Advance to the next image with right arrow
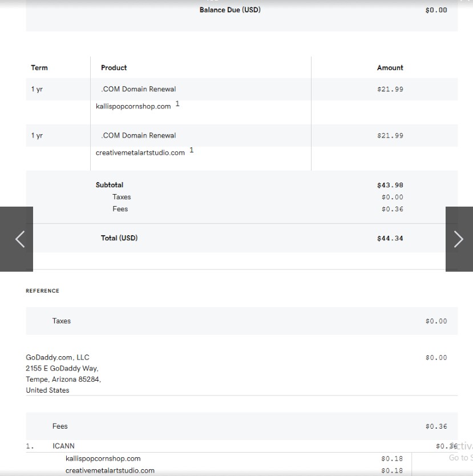This screenshot has width=473, height=476. 458,239
